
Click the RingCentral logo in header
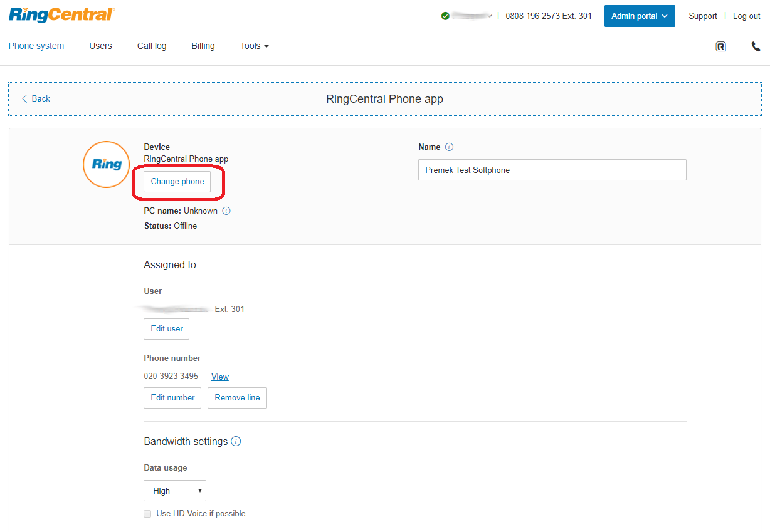point(61,15)
